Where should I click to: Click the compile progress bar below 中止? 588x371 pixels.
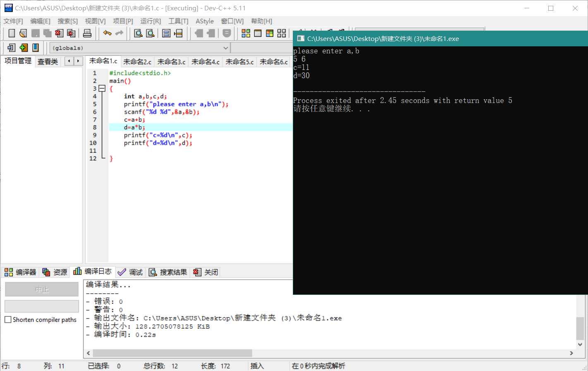pyautogui.click(x=42, y=306)
